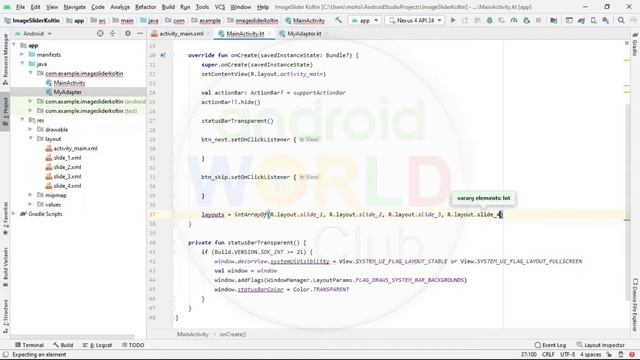Image resolution: width=640 pixels, height=360 pixels.
Task: Open slide_3.xml layout file
Action: click(67, 176)
